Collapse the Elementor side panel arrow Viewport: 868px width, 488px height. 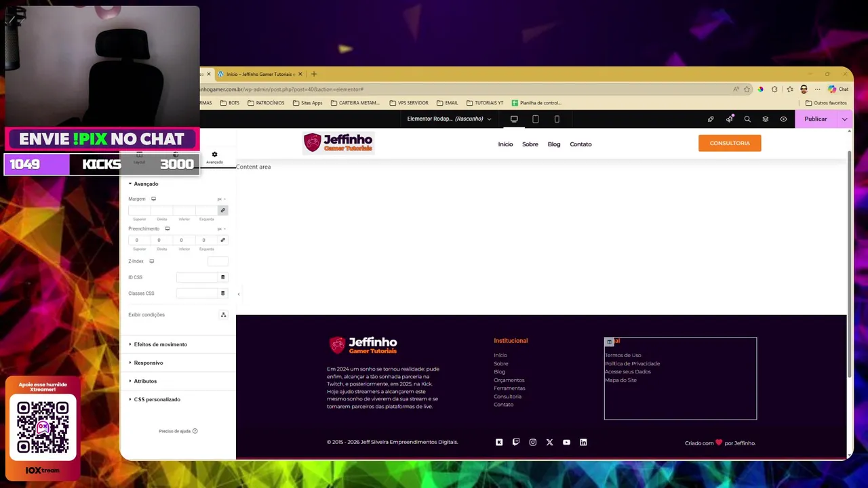point(238,294)
